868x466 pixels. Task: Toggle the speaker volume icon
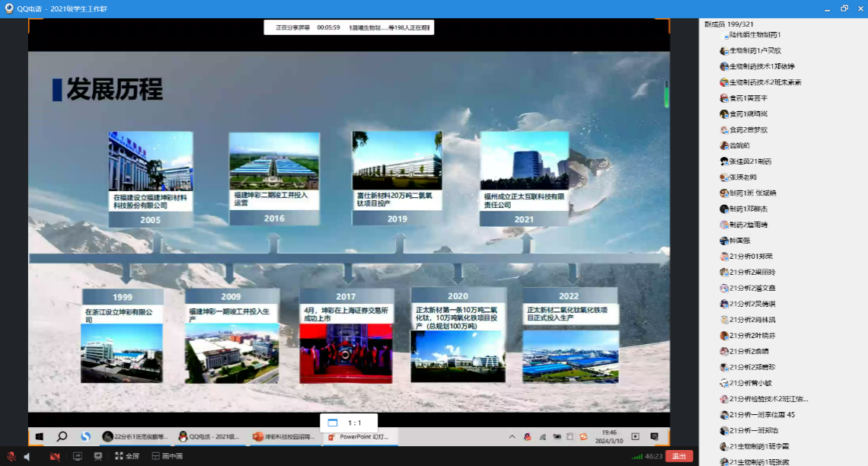pyautogui.click(x=27, y=456)
